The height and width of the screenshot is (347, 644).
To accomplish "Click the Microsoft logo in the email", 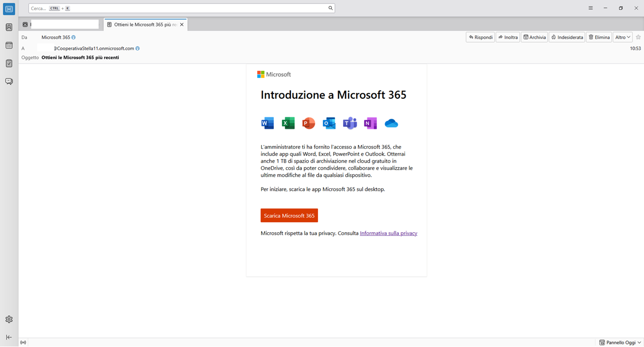I will [x=274, y=75].
